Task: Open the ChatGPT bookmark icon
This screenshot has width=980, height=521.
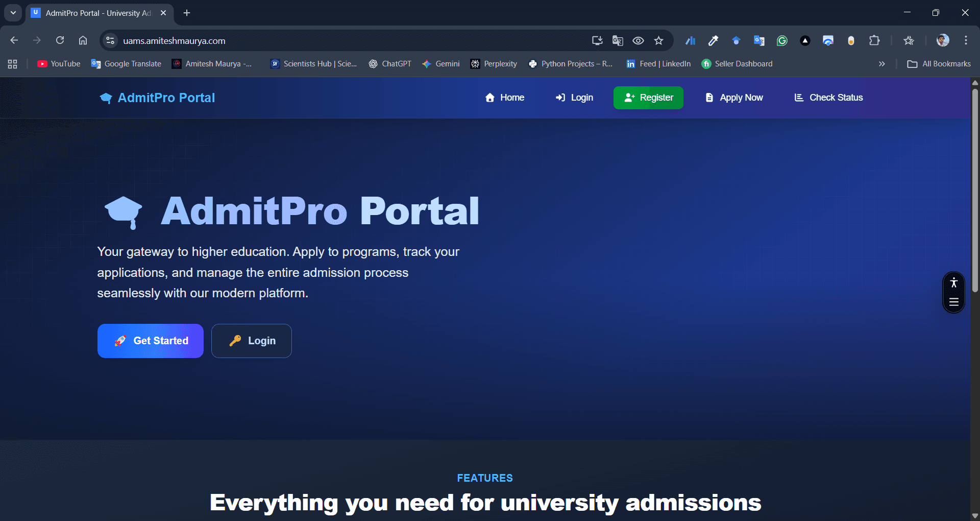Action: tap(373, 64)
